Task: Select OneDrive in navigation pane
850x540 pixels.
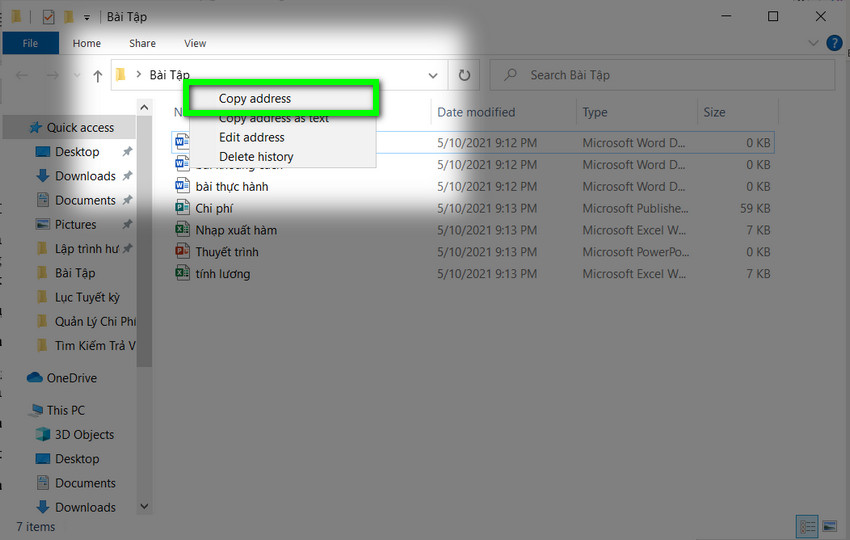Action: [x=72, y=378]
